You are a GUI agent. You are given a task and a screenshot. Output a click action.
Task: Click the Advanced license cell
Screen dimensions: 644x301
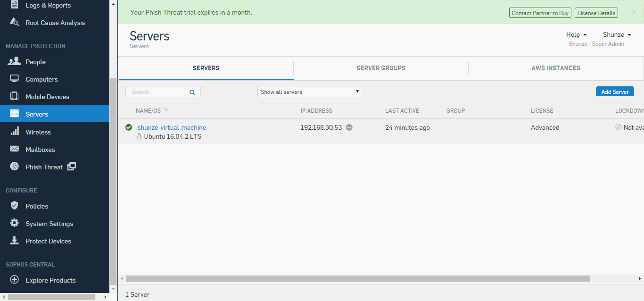545,127
